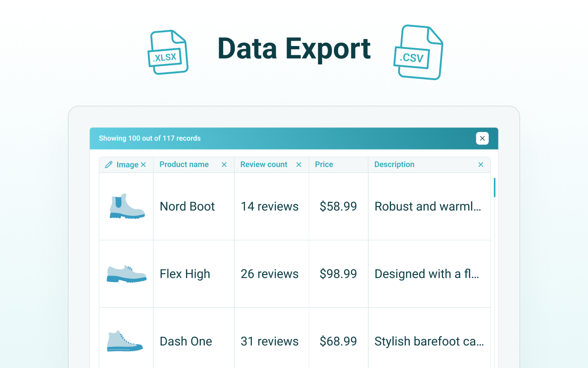Click the .XLSX file export icon
The width and height of the screenshot is (588, 368).
pos(168,52)
